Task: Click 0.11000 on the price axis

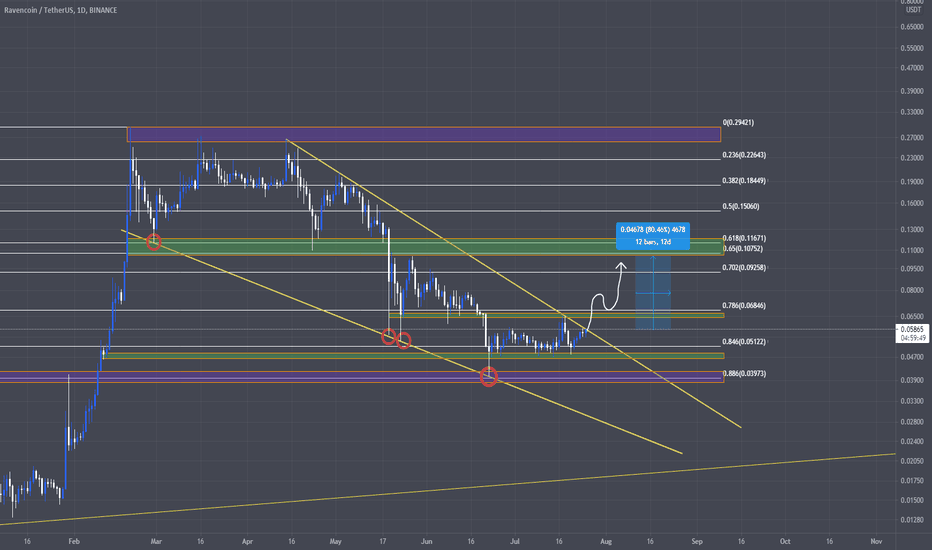Action: point(912,251)
